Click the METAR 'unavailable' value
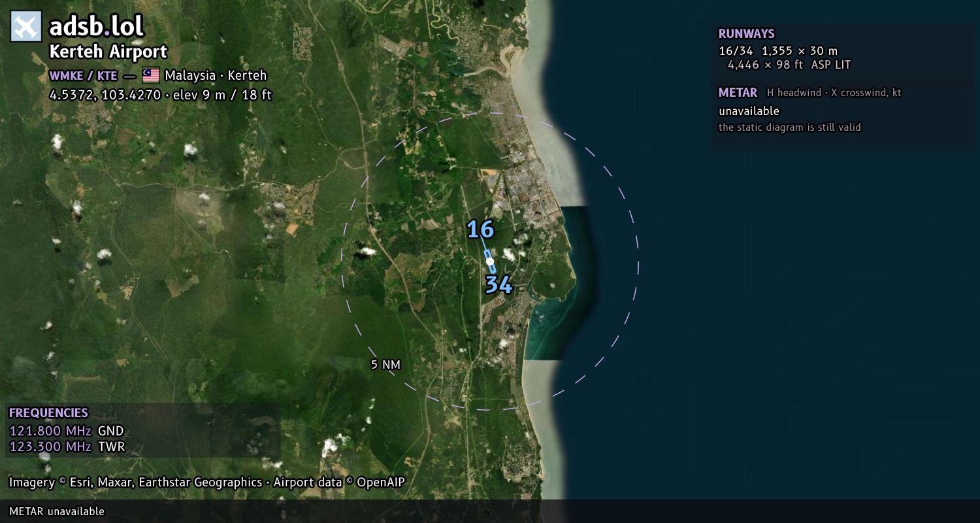The image size is (980, 523). [x=749, y=111]
